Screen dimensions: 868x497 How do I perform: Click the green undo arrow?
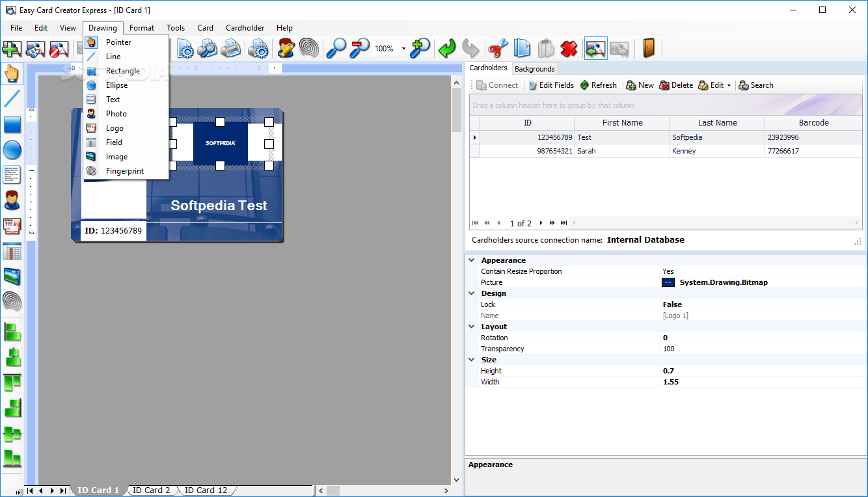coord(447,48)
